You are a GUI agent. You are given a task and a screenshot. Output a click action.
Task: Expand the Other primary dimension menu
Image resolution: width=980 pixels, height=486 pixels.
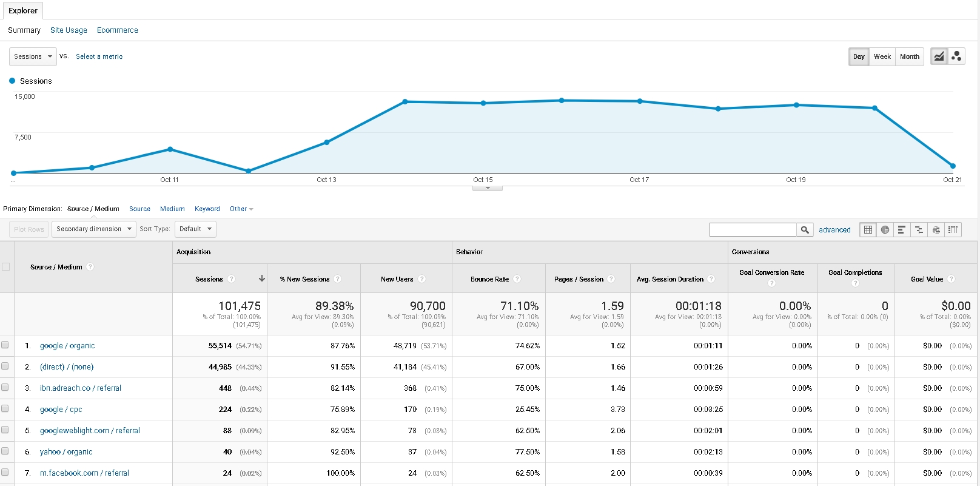coord(241,209)
